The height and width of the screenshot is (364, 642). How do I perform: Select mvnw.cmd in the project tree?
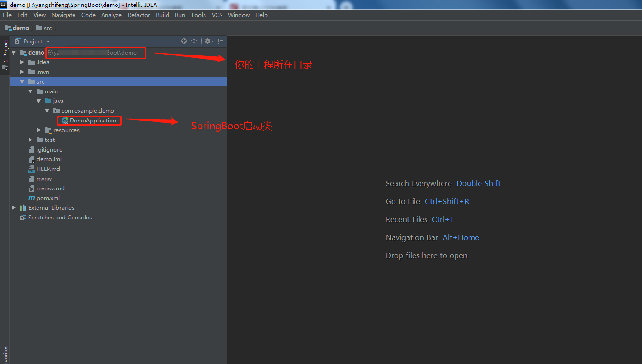(50, 188)
